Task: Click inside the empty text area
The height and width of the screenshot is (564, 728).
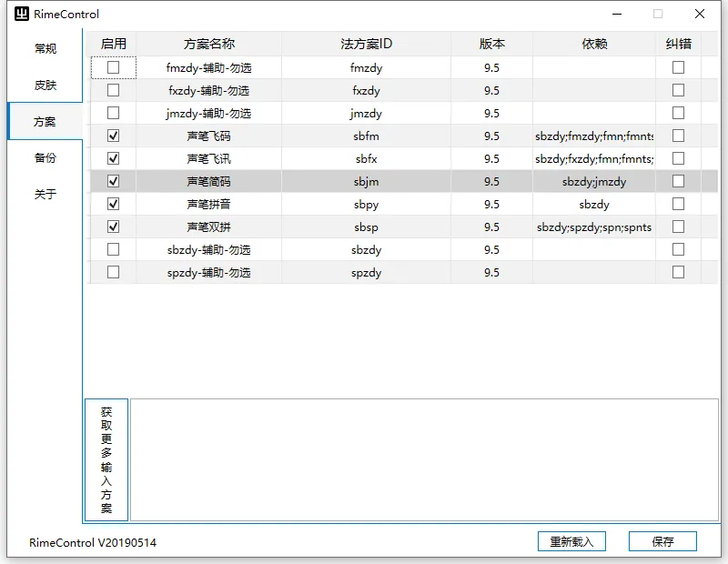Action: pos(424,459)
